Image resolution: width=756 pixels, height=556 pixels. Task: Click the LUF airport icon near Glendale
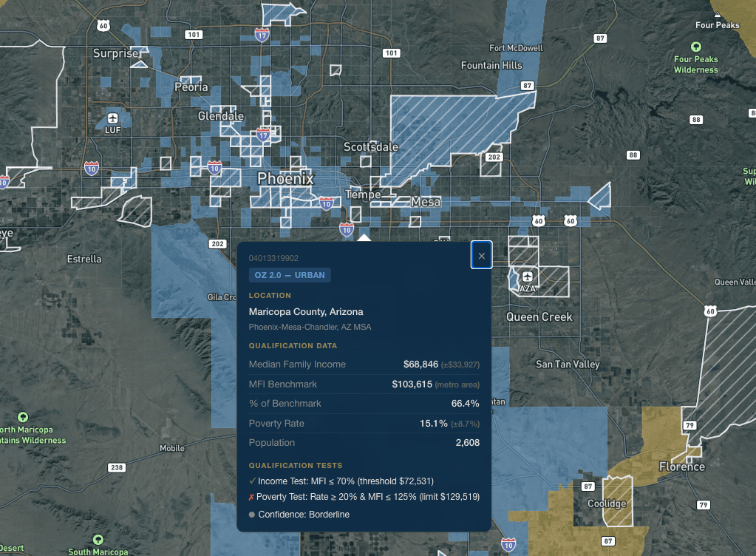112,118
